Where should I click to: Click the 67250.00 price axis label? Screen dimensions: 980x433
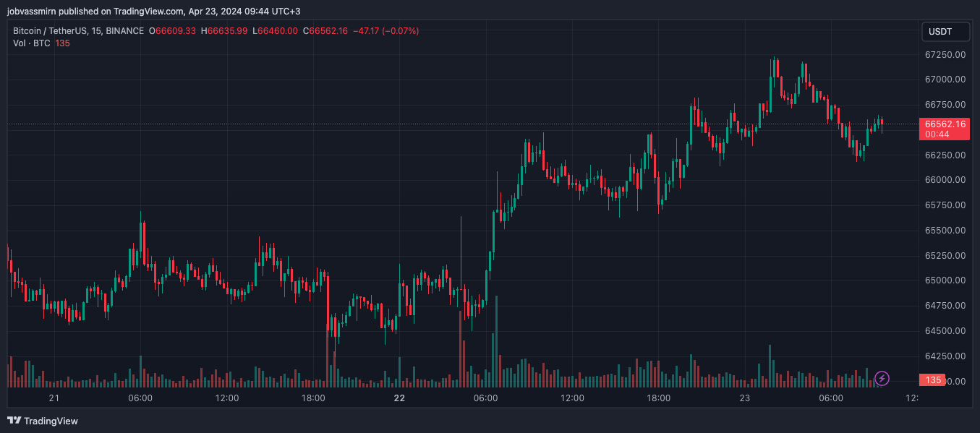click(x=945, y=54)
